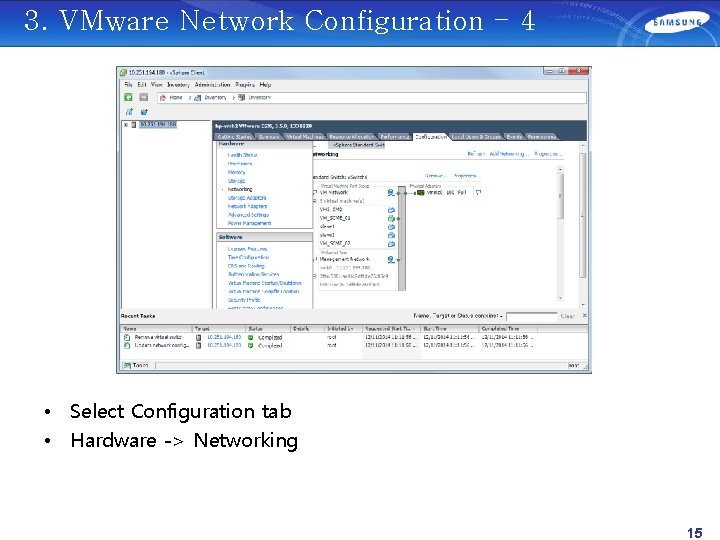Click the vmnic0 physical adapter icon

point(420,193)
